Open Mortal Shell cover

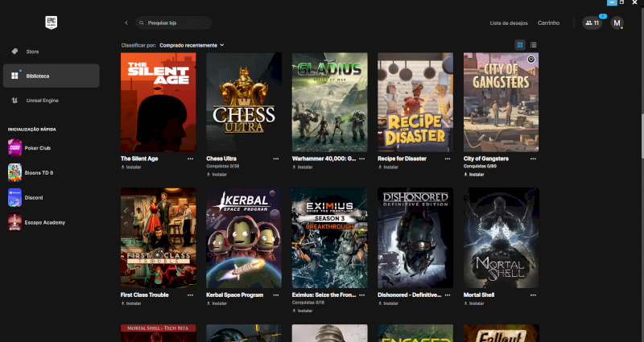click(501, 238)
